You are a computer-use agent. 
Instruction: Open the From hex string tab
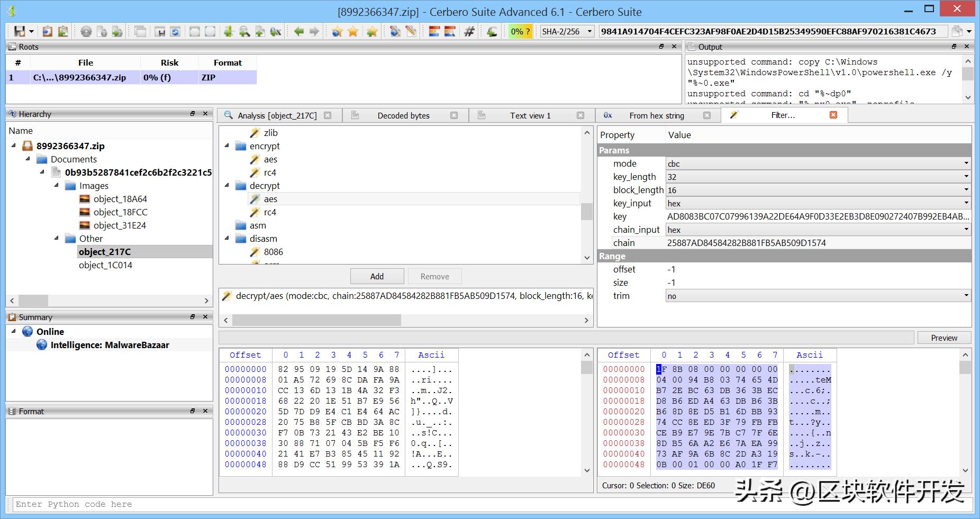[656, 115]
